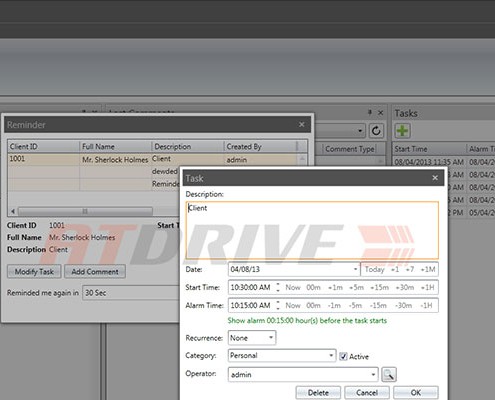Image resolution: width=495 pixels, height=400 pixels.
Task: Click -1m in the Alarm Time row
Action: pos(334,305)
